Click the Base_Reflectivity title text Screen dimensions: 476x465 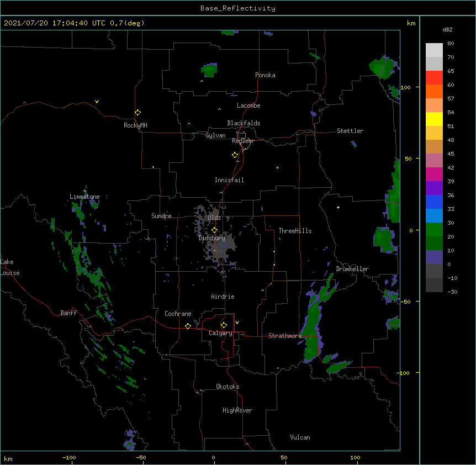pos(238,8)
